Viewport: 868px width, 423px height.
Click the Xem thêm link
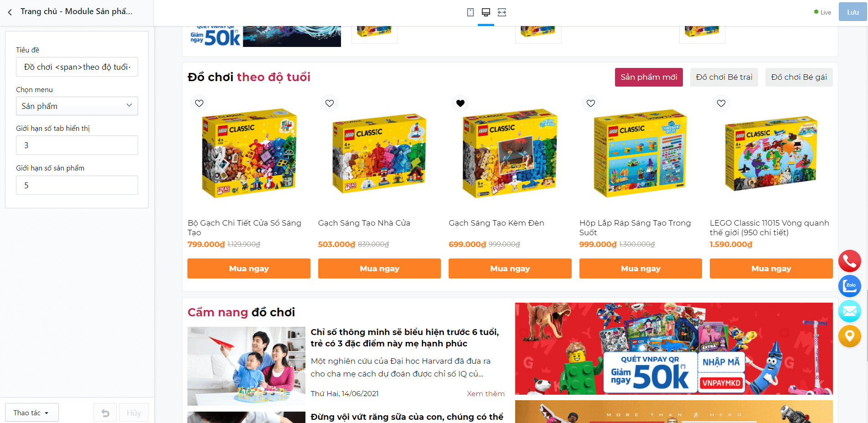point(486,394)
